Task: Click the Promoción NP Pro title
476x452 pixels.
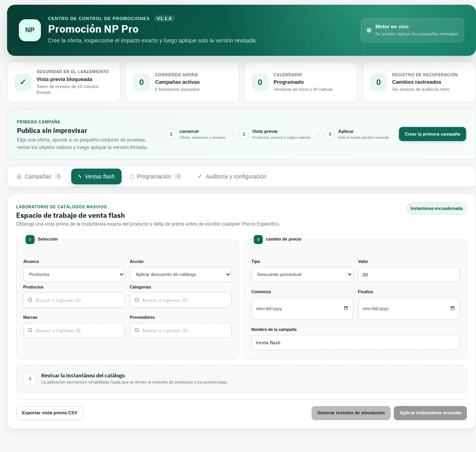Action: 93,29
